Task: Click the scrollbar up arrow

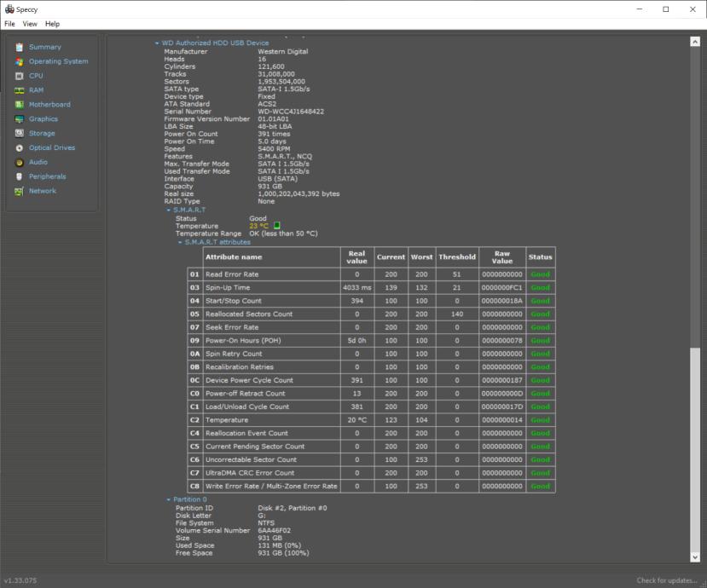Action: point(694,42)
